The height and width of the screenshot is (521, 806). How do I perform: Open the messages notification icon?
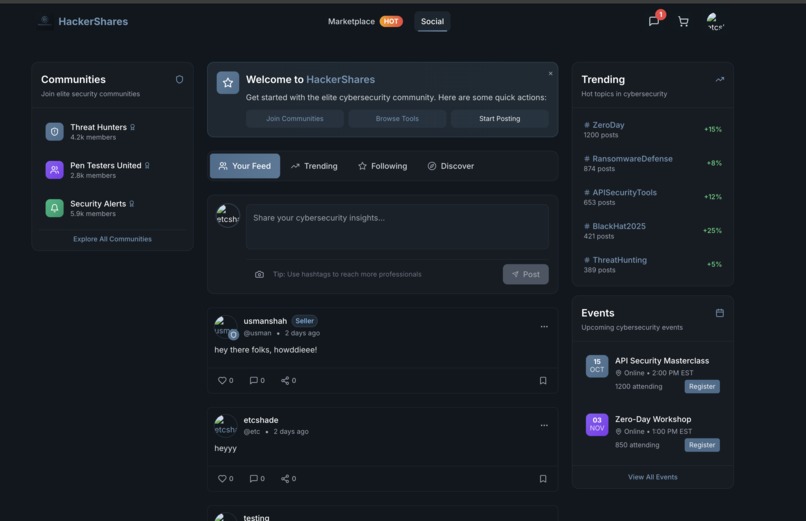click(653, 22)
